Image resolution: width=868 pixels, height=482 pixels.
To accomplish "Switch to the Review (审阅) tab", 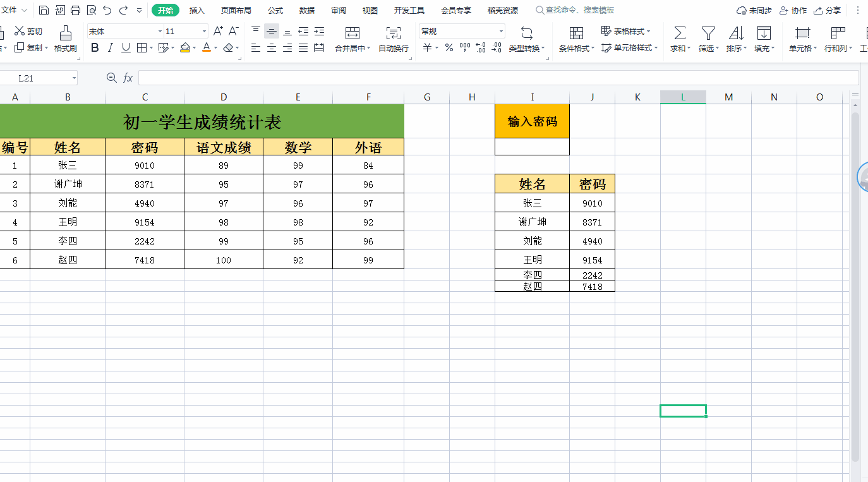I will (x=339, y=10).
